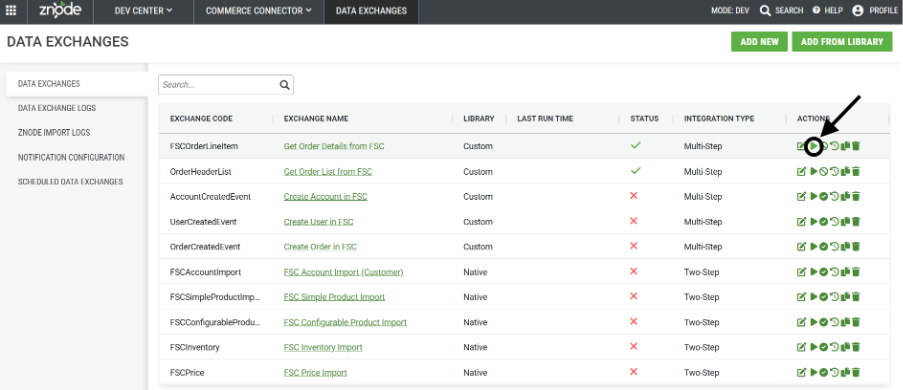Screen dimensions: 903x390
Task: Copy the AccountCreatedEvent exchange
Action: pyautogui.click(x=845, y=196)
